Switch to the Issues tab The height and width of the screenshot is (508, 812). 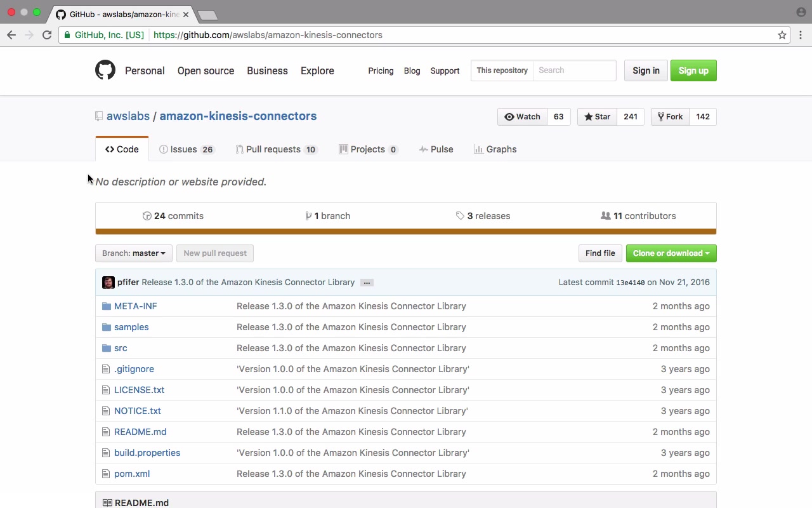coord(187,149)
